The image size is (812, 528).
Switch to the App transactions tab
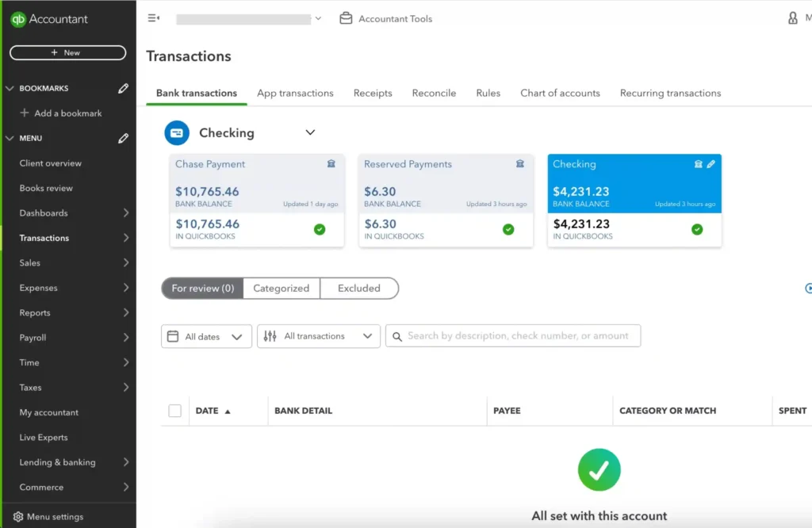(x=295, y=94)
